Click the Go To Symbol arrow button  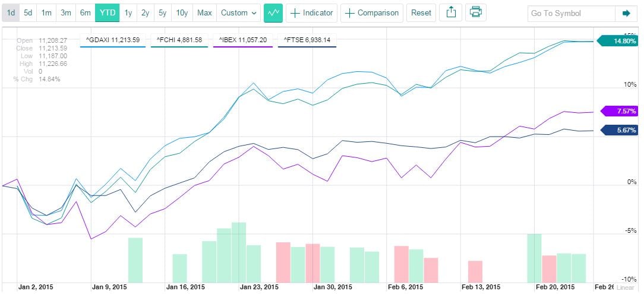pos(626,13)
